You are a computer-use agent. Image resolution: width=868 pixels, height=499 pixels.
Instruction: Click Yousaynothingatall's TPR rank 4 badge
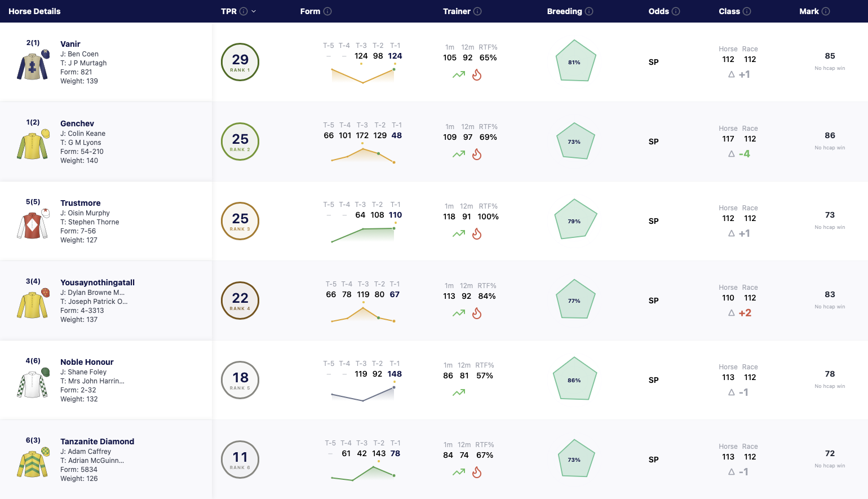240,300
